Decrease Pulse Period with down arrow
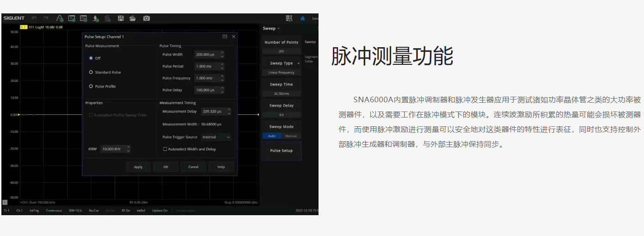Viewport: 644px width, 236px height. point(222,68)
